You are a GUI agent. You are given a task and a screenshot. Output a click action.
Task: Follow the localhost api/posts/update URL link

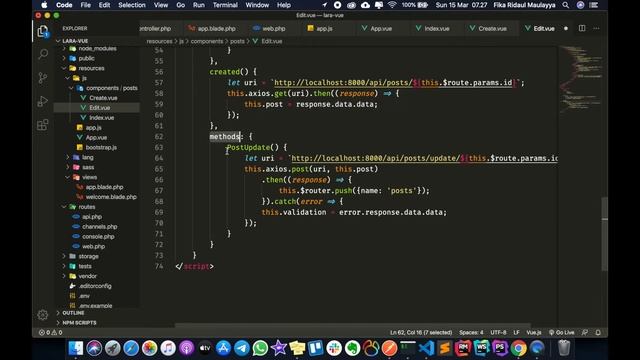tap(424, 158)
